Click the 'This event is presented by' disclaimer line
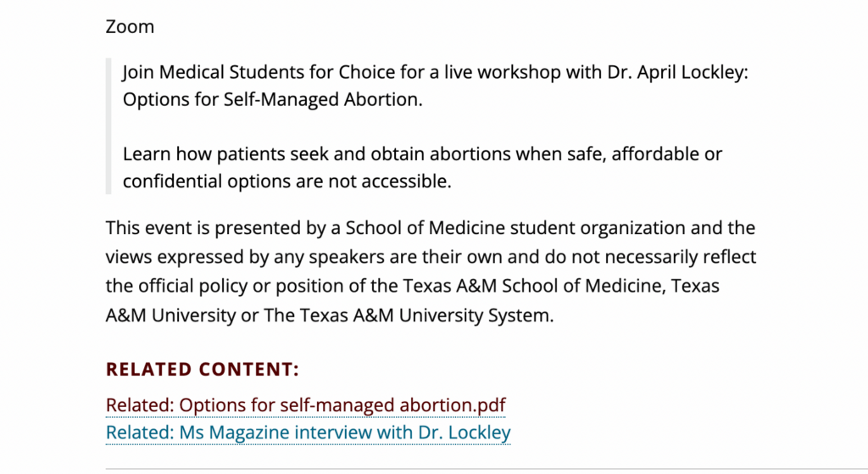The width and height of the screenshot is (868, 474). coord(430,227)
